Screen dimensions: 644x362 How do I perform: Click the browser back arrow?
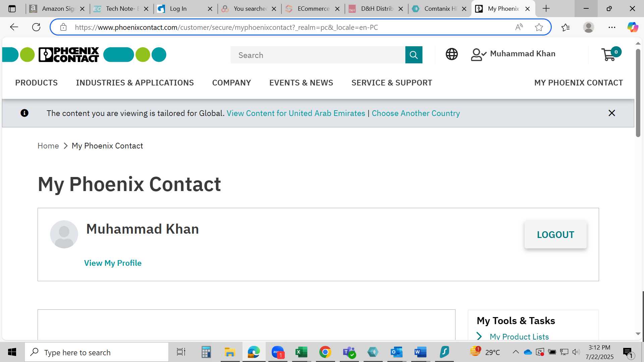(x=14, y=27)
